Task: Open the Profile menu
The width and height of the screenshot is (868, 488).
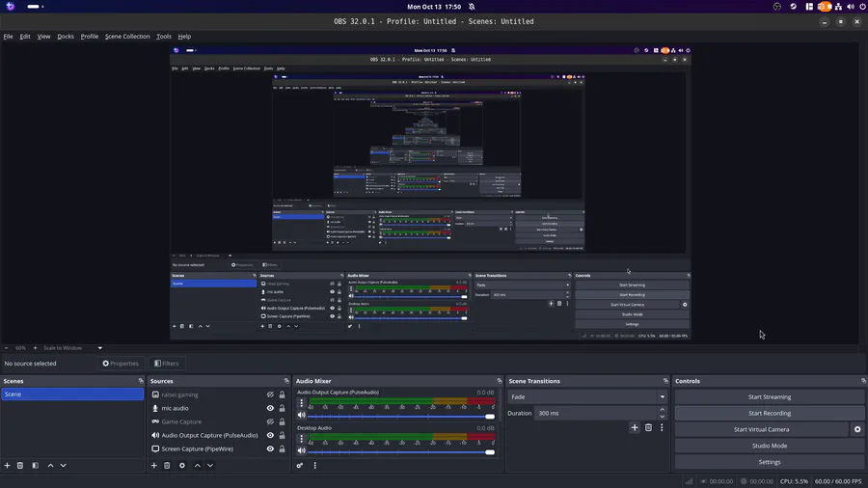Action: pos(89,37)
